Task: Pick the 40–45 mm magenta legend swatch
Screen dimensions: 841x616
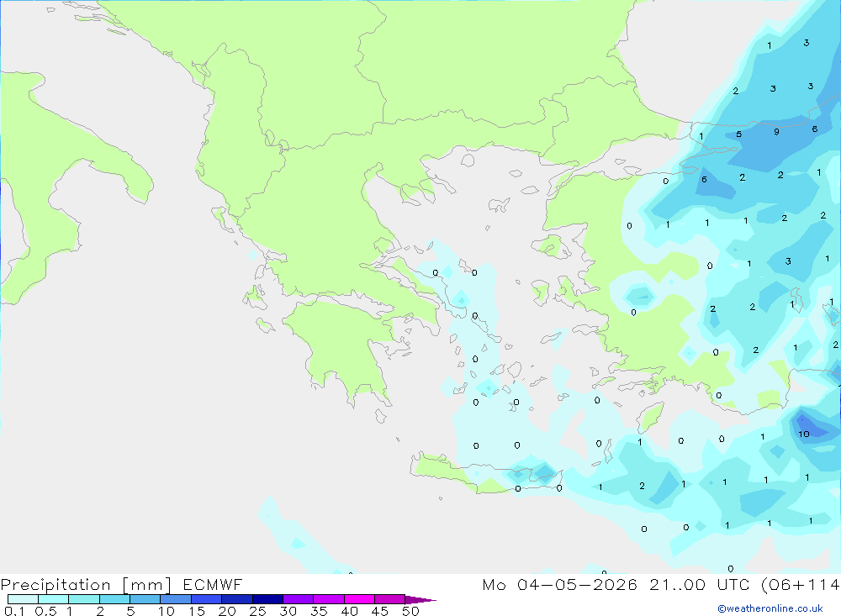Action: pos(359,599)
